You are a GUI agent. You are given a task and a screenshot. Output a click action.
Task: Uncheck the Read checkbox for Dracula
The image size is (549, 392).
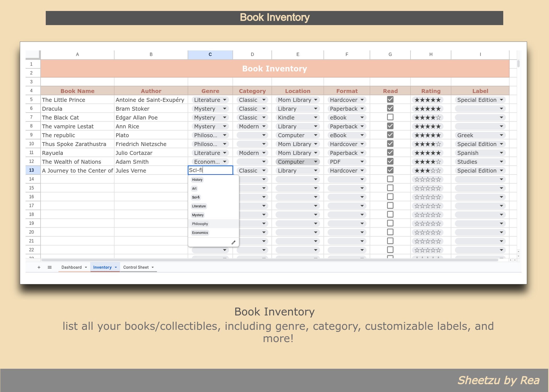[390, 108]
